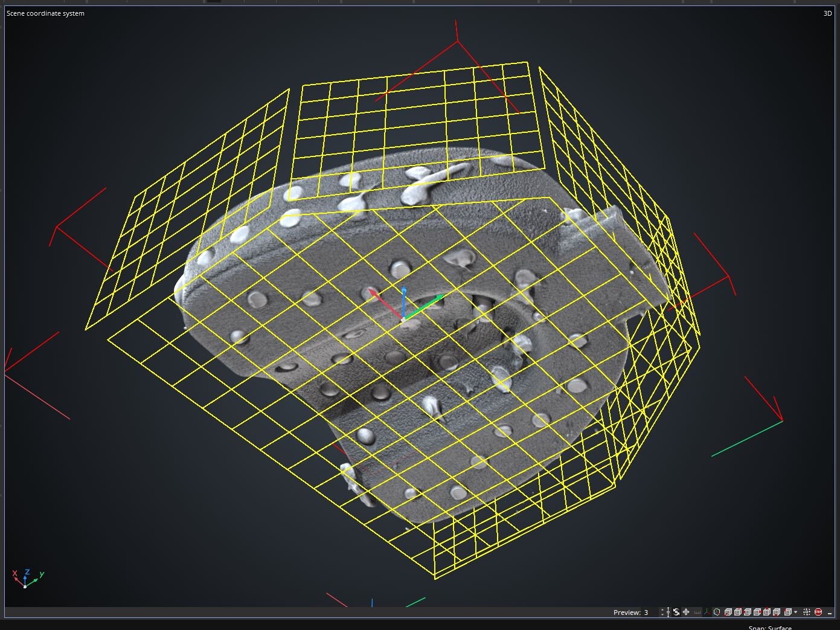
Task: Click the red STOP sign icon
Action: pyautogui.click(x=818, y=612)
